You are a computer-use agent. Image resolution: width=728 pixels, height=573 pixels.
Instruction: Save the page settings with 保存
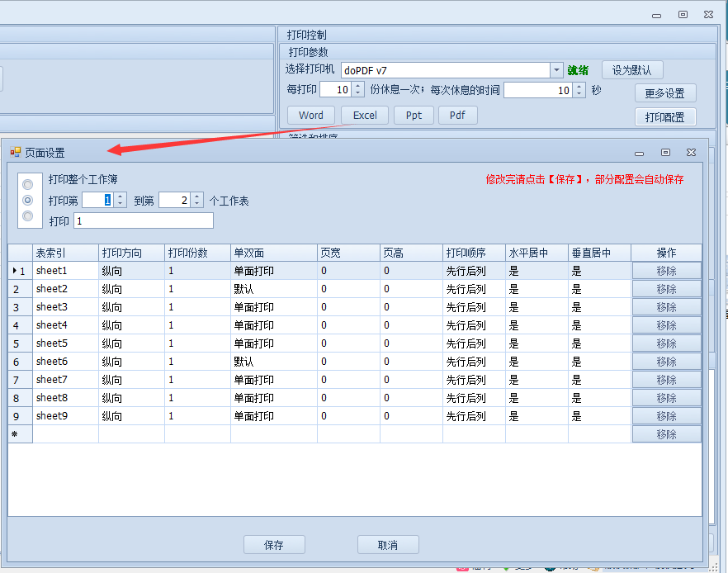point(274,545)
